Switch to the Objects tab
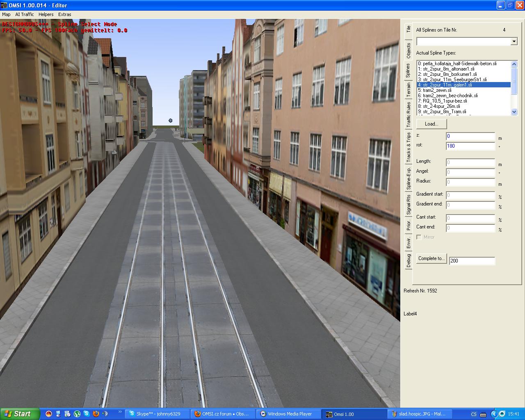525x420 pixels. coord(409,51)
